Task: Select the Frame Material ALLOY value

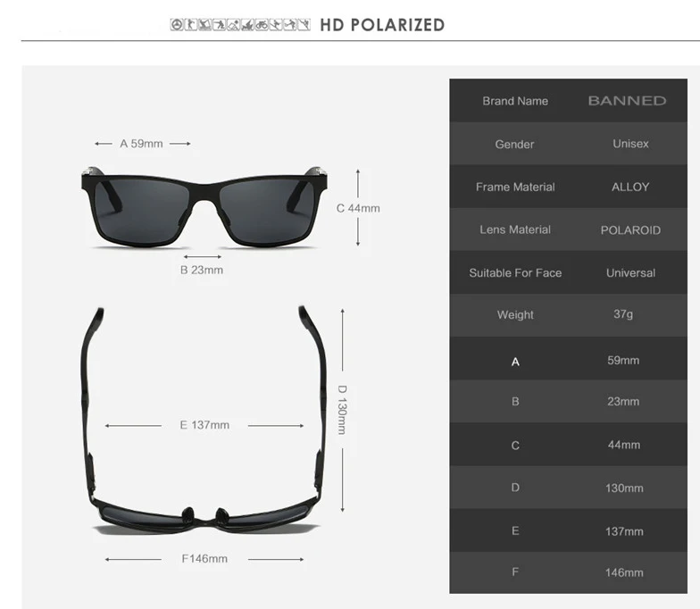Action: tap(630, 187)
